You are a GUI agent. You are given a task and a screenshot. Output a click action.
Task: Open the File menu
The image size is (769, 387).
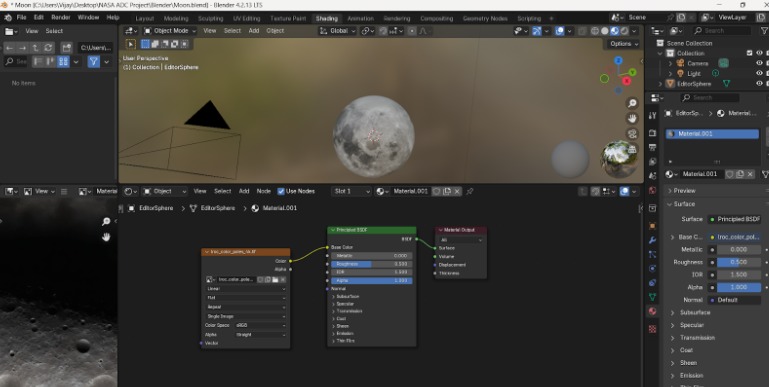click(22, 17)
